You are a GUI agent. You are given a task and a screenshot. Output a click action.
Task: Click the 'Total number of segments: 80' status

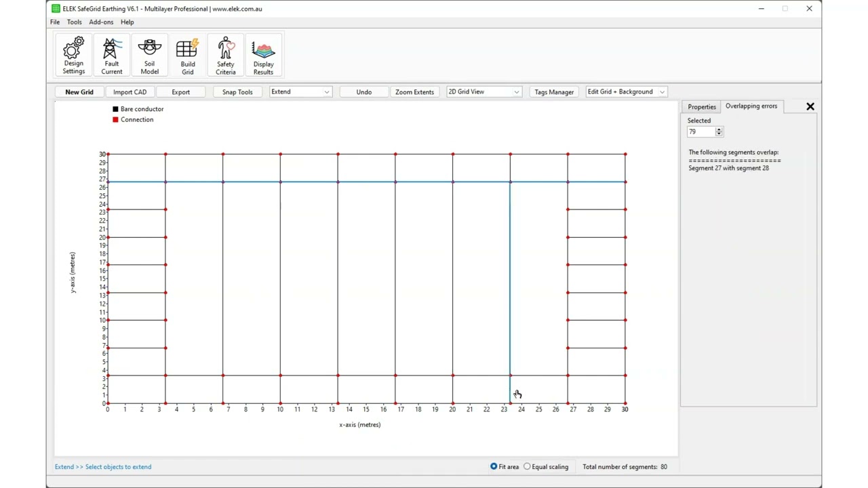(x=625, y=466)
